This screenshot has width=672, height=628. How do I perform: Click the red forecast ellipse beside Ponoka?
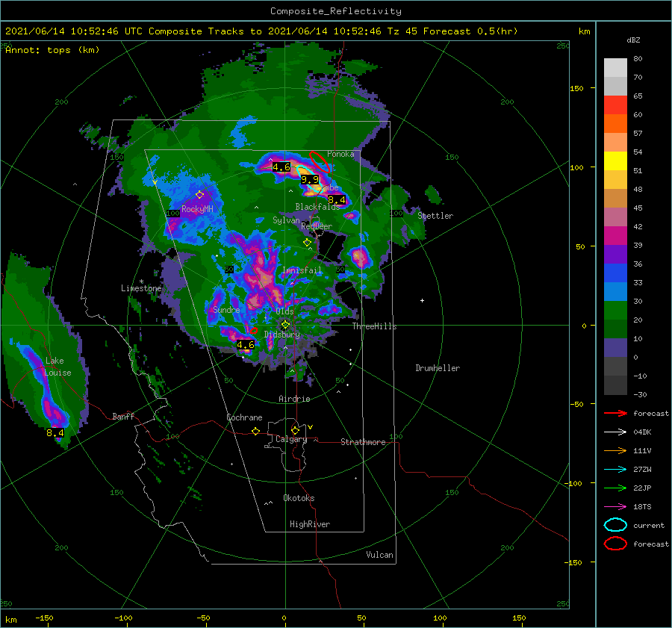point(320,162)
